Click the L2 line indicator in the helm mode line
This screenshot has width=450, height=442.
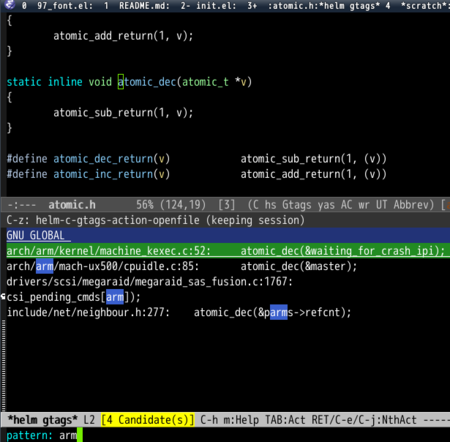point(89,420)
